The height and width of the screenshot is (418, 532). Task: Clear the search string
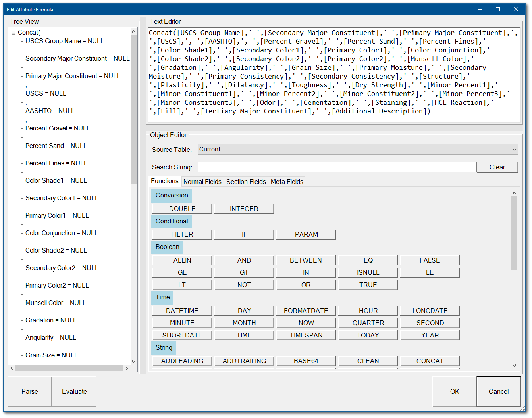497,167
